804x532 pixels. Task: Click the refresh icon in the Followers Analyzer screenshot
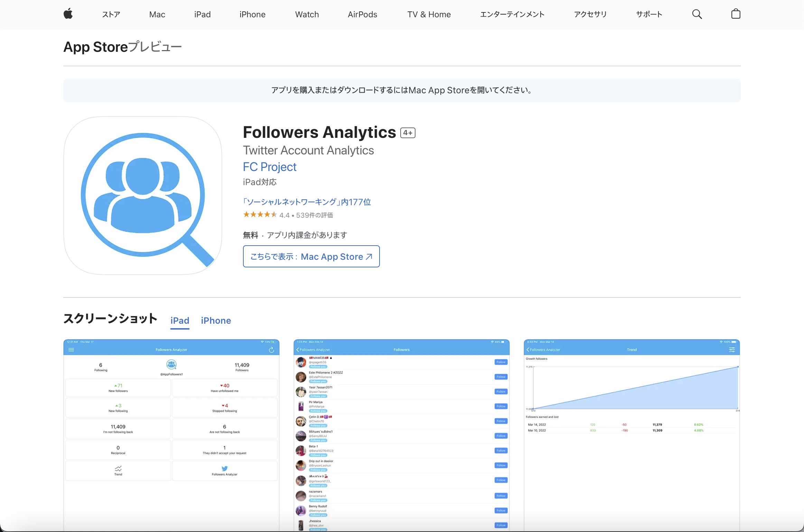tap(272, 349)
